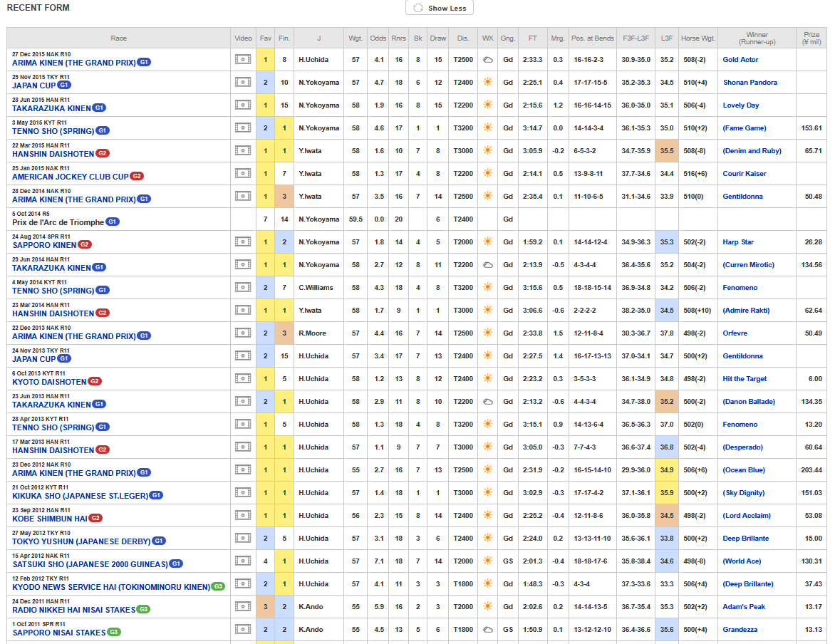835x644 pixels.
Task: View winner Harp Star's profile
Action: [738, 242]
